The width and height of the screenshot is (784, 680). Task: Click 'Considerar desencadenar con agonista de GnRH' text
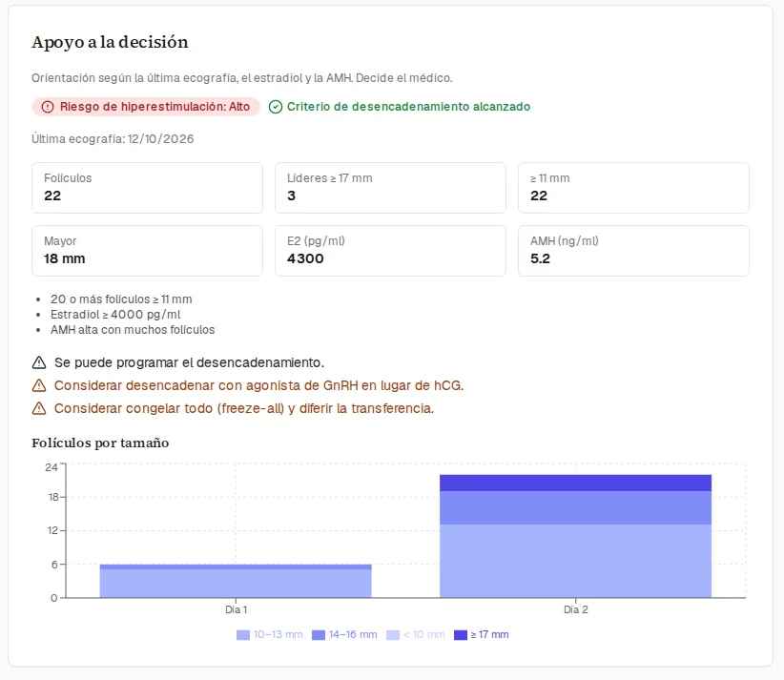pos(206,385)
